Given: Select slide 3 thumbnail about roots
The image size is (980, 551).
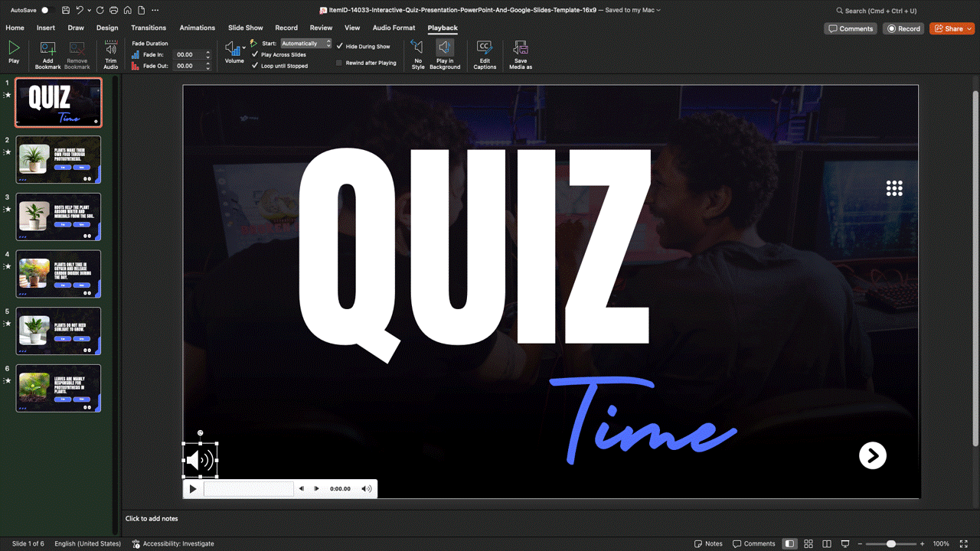Looking at the screenshot, I should coord(58,217).
